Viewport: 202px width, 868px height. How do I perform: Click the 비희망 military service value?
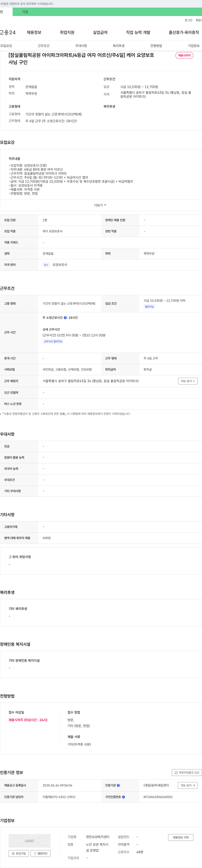[47, 538]
